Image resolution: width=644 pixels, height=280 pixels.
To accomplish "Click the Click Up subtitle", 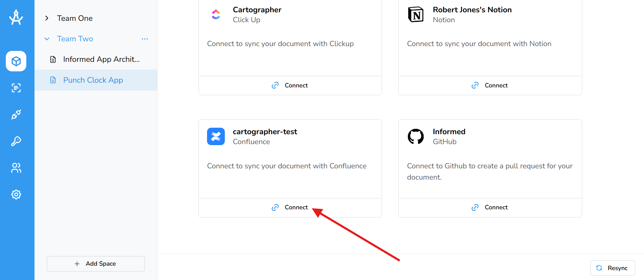I will coord(247,20).
